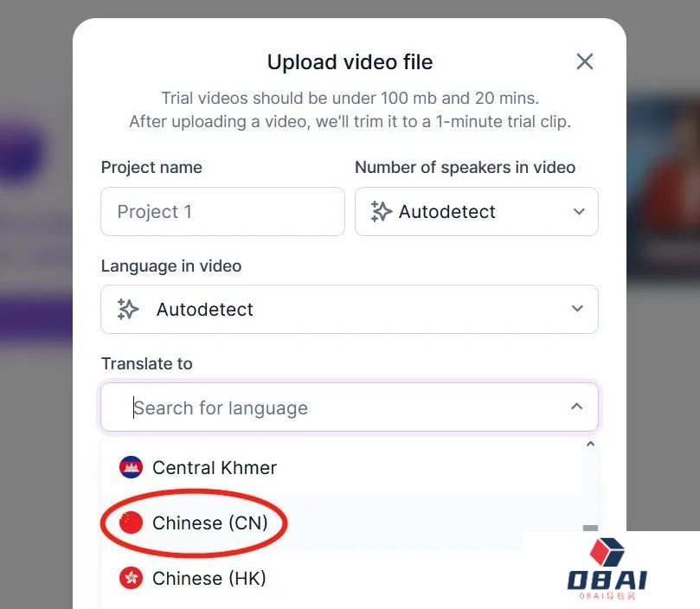Click the language list scroll-up arrow
Image resolution: width=700 pixels, height=609 pixels.
tap(590, 444)
